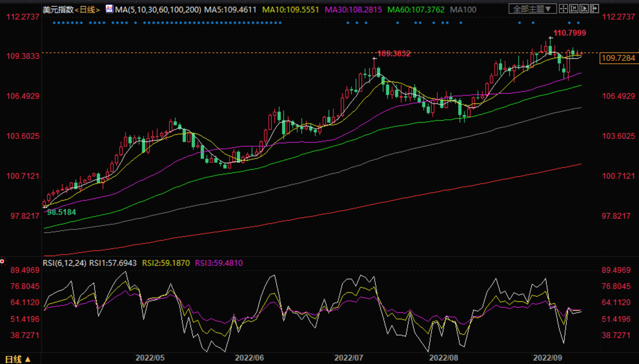Click the 110.7999 high price marker
Image resolution: width=639 pixels, height=364 pixels.
[569, 33]
